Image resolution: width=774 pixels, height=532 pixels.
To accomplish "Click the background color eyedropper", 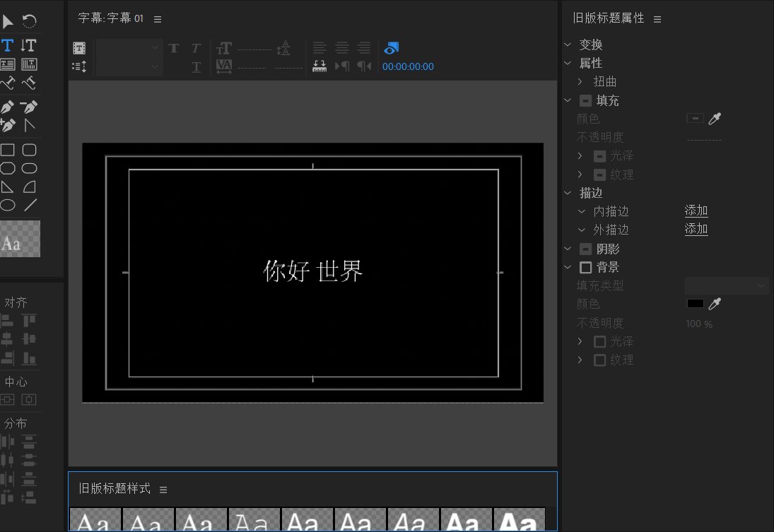I will click(x=715, y=304).
